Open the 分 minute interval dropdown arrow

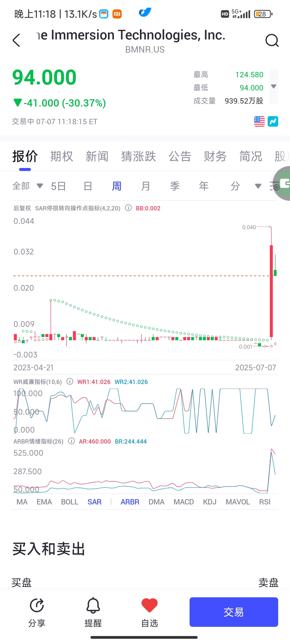(258, 186)
